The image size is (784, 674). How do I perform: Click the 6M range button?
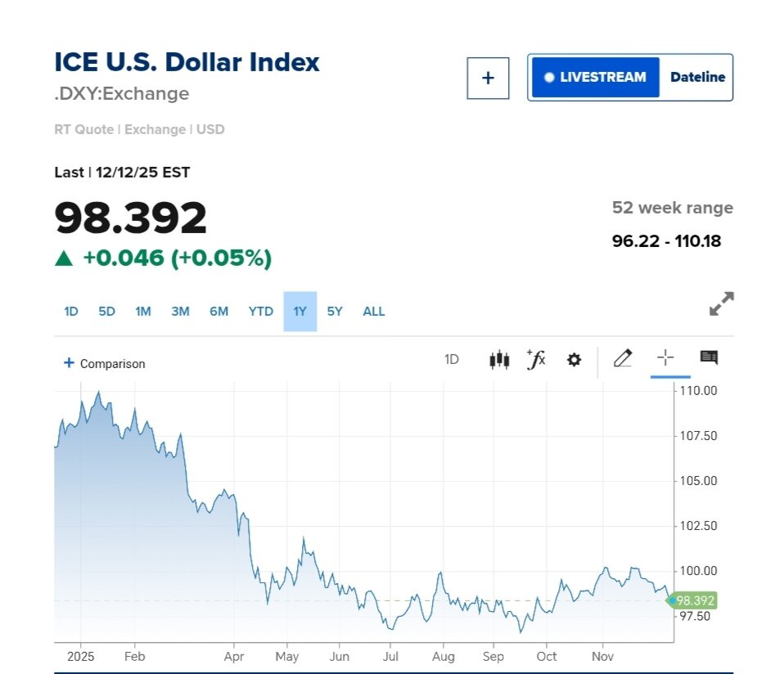coord(219,311)
